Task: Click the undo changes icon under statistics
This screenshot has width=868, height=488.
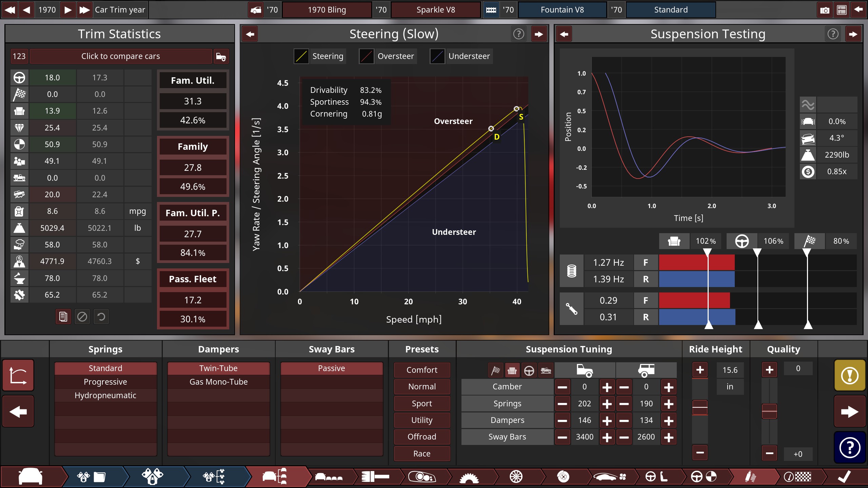Action: 101,317
